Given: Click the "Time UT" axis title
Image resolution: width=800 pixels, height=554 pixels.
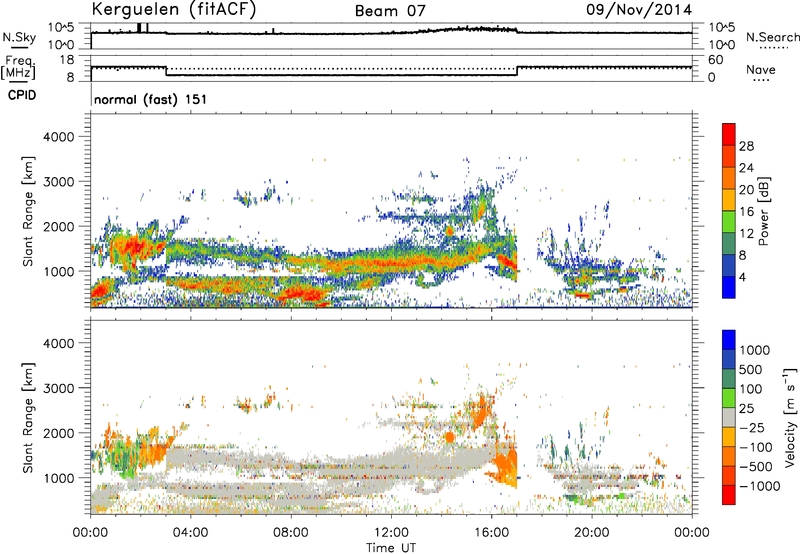Looking at the screenshot, I should 391,548.
